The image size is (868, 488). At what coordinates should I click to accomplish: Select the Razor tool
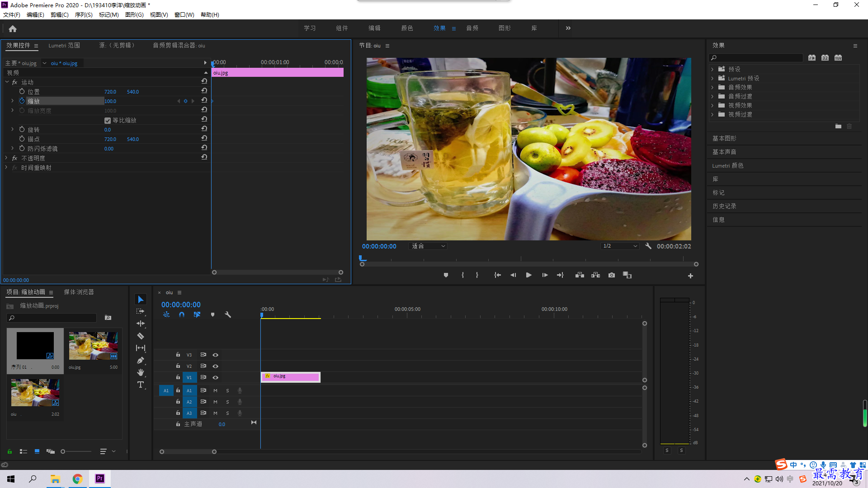(x=141, y=336)
